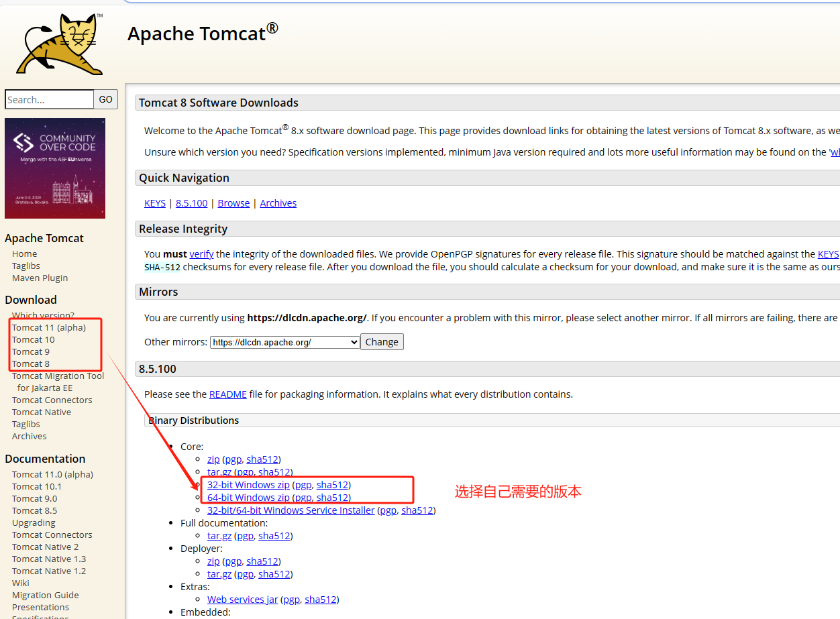840x619 pixels.
Task: Open the Other mirrors dropdown
Action: (x=285, y=342)
